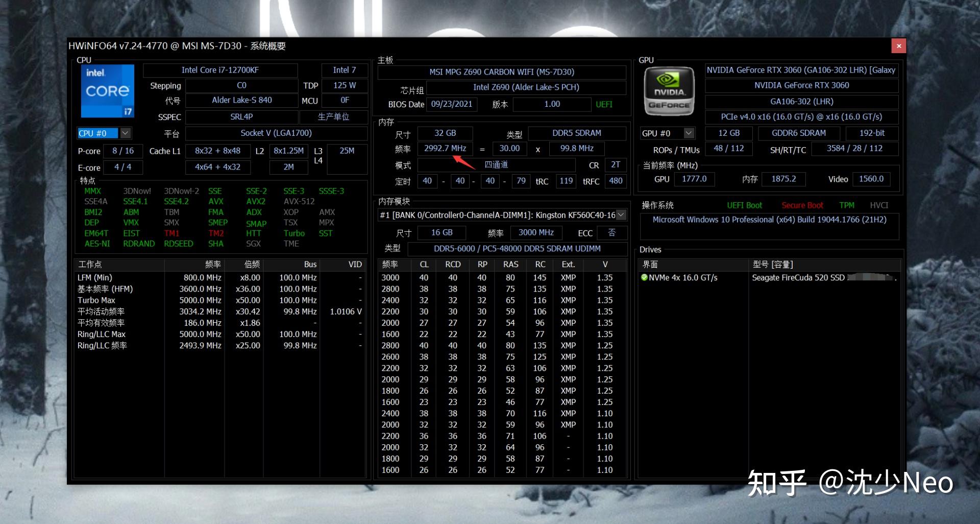Select the Ring/LLC Max row

pos(220,334)
